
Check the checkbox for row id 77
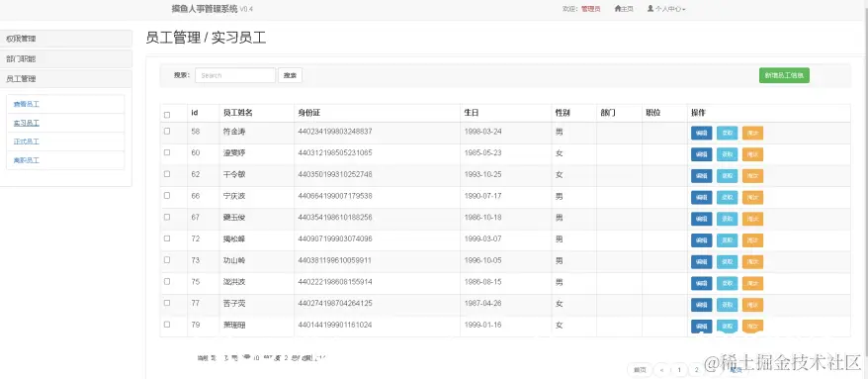167,303
